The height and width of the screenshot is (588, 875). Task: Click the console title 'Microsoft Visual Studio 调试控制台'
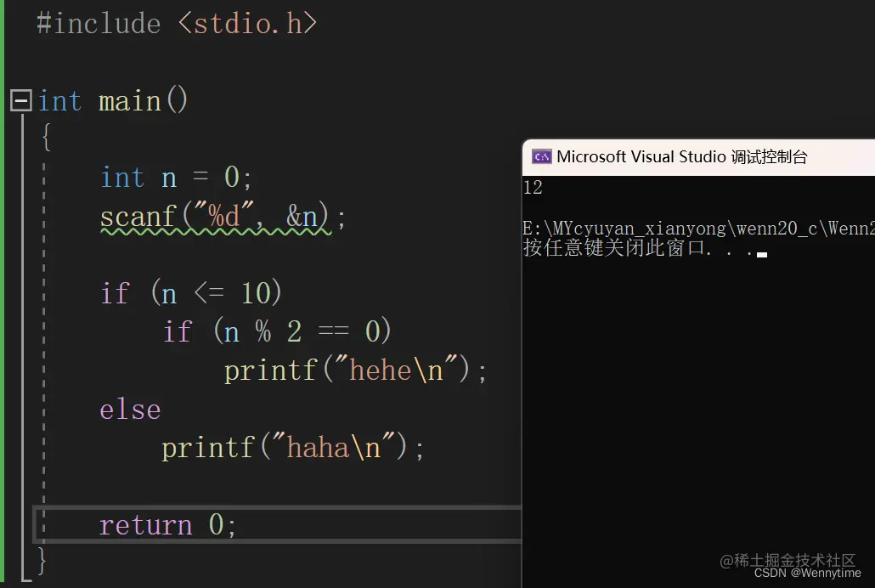(682, 157)
